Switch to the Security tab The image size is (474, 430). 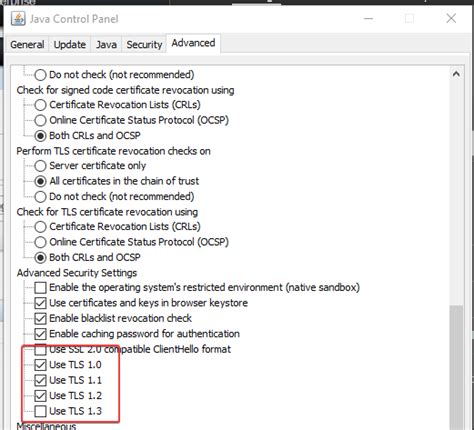(144, 44)
